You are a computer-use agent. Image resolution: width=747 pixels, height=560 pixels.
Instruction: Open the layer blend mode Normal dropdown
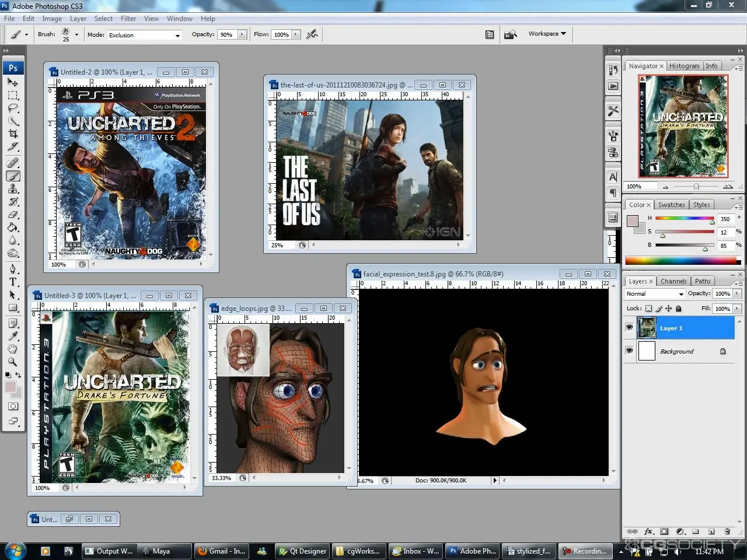(x=654, y=294)
